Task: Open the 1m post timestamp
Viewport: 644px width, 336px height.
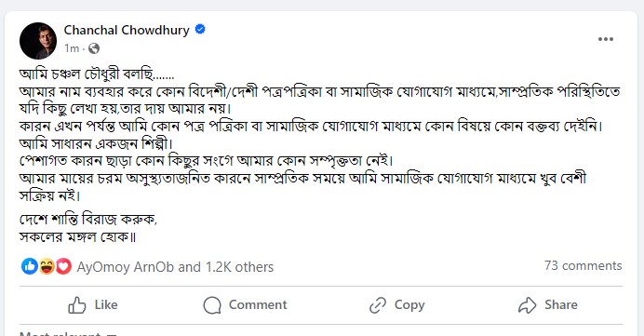Action: [72, 48]
